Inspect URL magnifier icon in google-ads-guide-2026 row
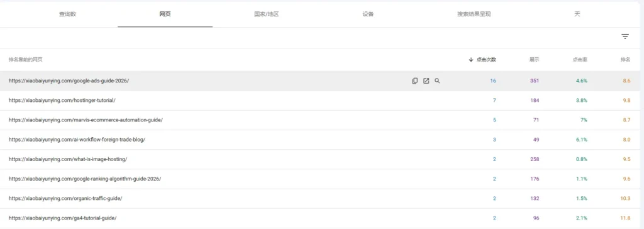Screen dimensions: 644x229 pos(438,81)
